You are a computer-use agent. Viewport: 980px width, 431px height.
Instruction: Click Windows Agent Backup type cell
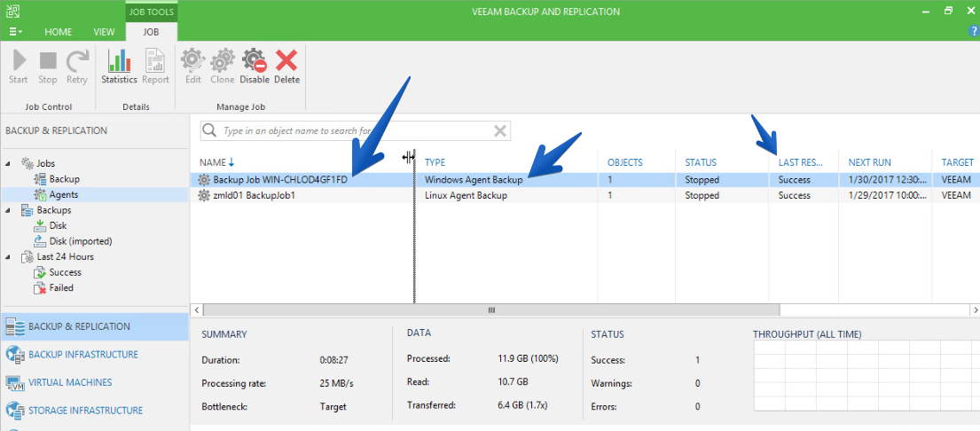[474, 179]
